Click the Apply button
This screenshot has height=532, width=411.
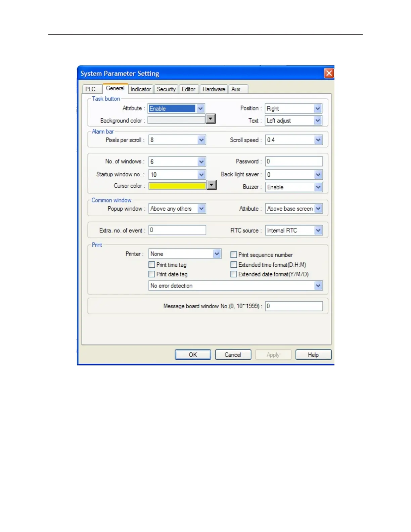pyautogui.click(x=273, y=355)
